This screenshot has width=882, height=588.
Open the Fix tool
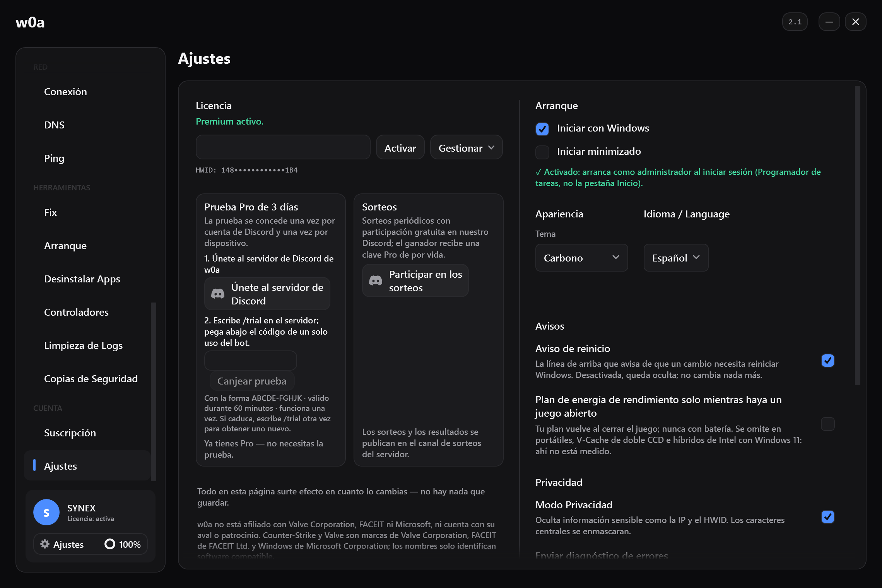(x=87, y=212)
